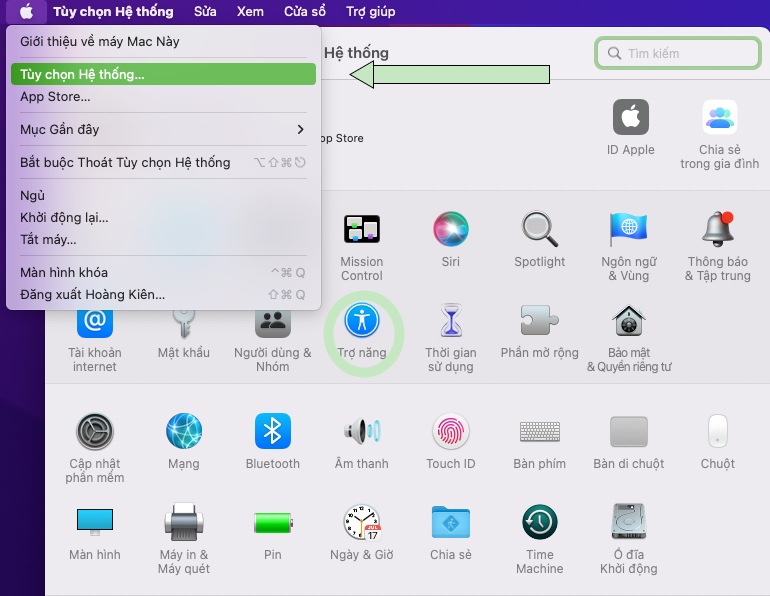Open Bluetooth preferences
770x596 pixels.
tap(273, 441)
